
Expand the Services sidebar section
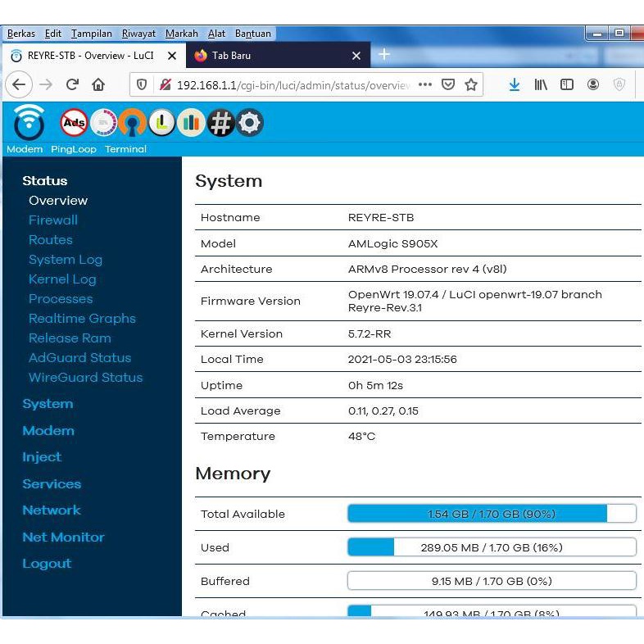point(52,483)
